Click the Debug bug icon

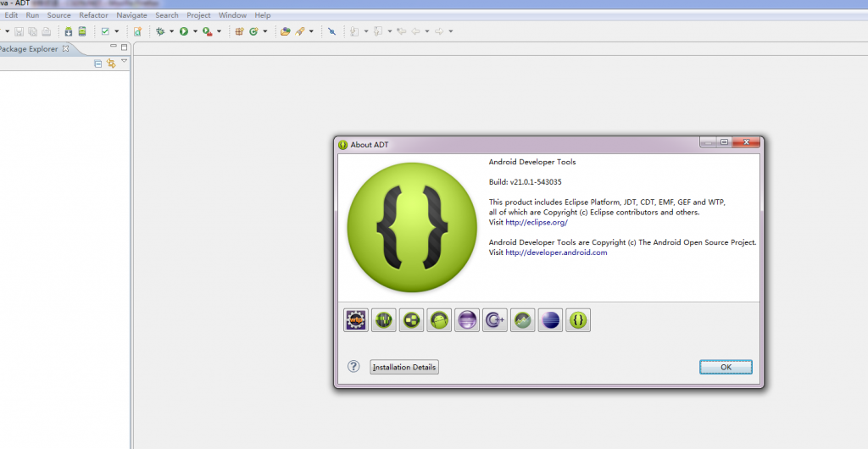160,31
